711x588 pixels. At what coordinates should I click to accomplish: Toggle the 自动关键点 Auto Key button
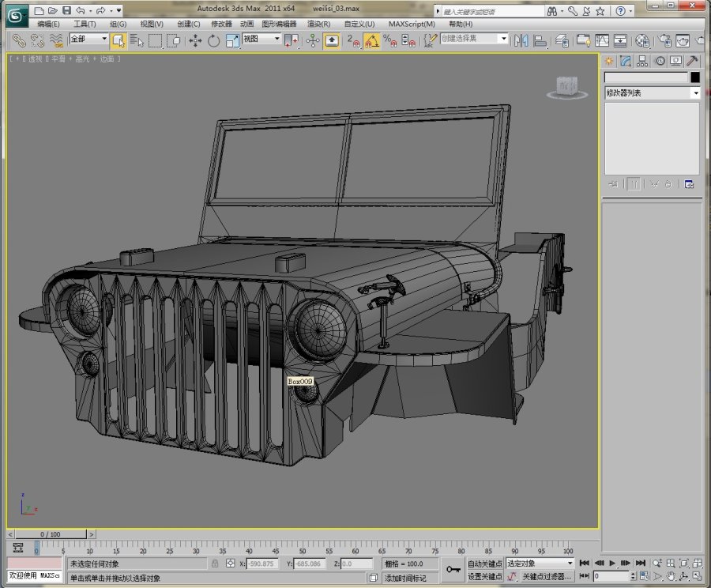(x=485, y=563)
